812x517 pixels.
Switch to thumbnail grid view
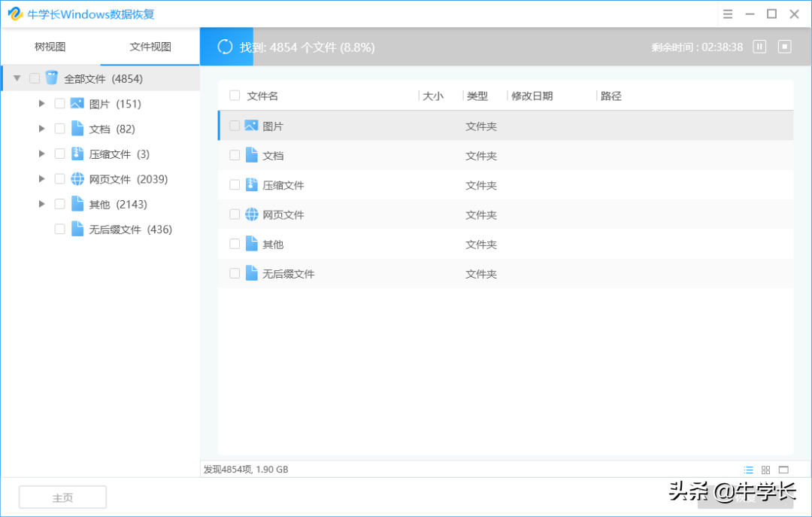coord(765,469)
